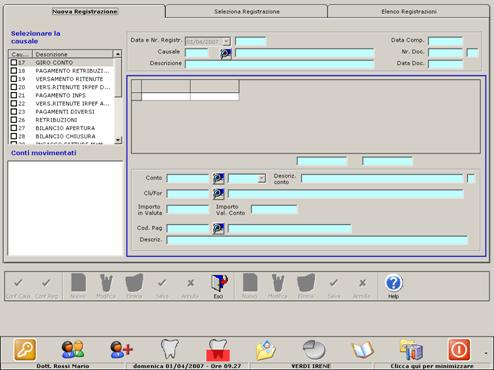
Task: Check the box for 26 RETRIBUZIONI
Action: click(14, 120)
